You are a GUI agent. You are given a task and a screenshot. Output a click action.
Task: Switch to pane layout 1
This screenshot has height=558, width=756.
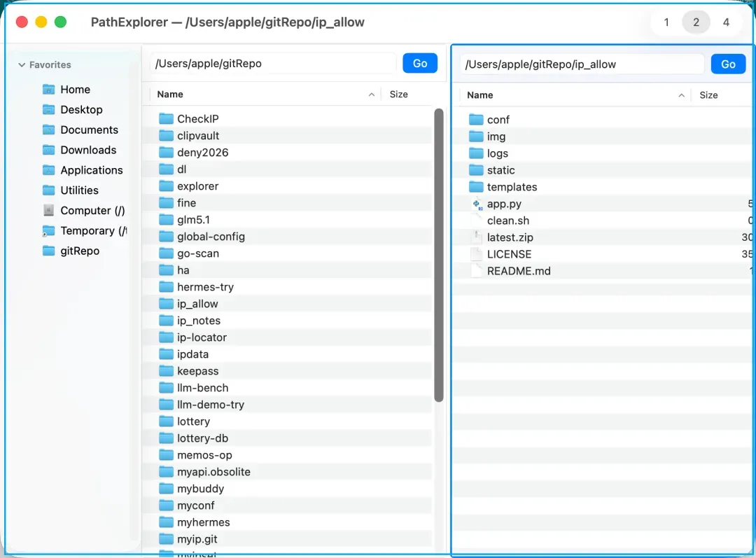[x=666, y=22]
